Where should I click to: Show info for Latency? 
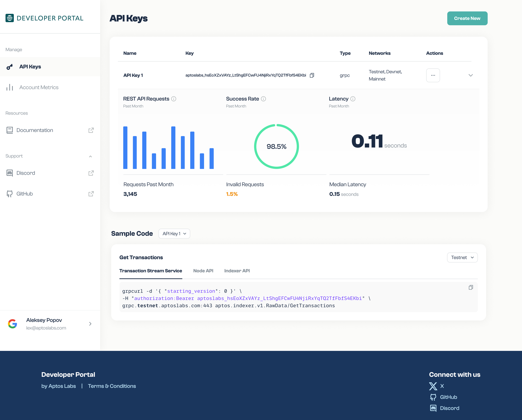tap(353, 99)
